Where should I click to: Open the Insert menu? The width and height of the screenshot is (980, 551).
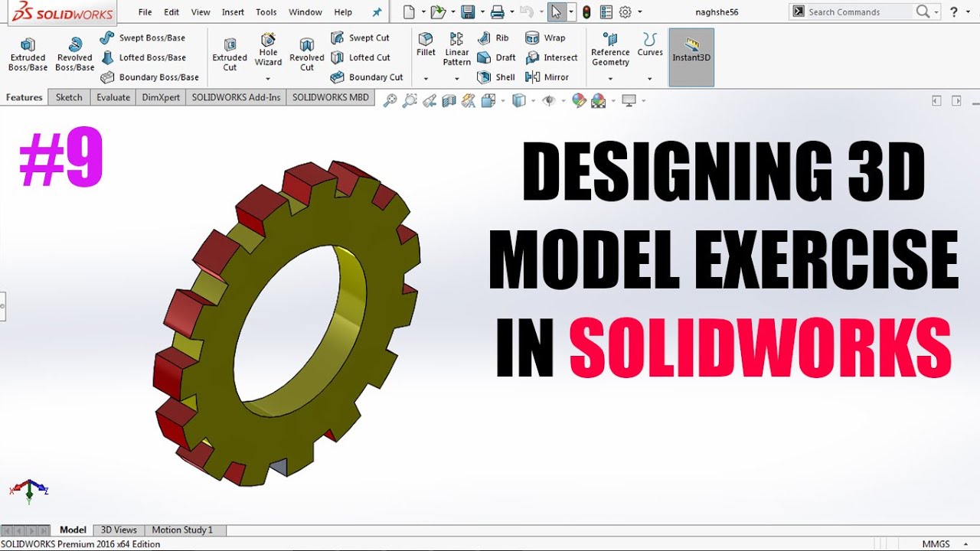[233, 12]
